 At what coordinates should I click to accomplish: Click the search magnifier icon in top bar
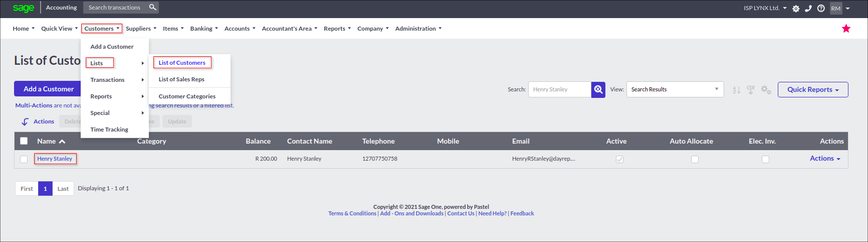pyautogui.click(x=152, y=8)
